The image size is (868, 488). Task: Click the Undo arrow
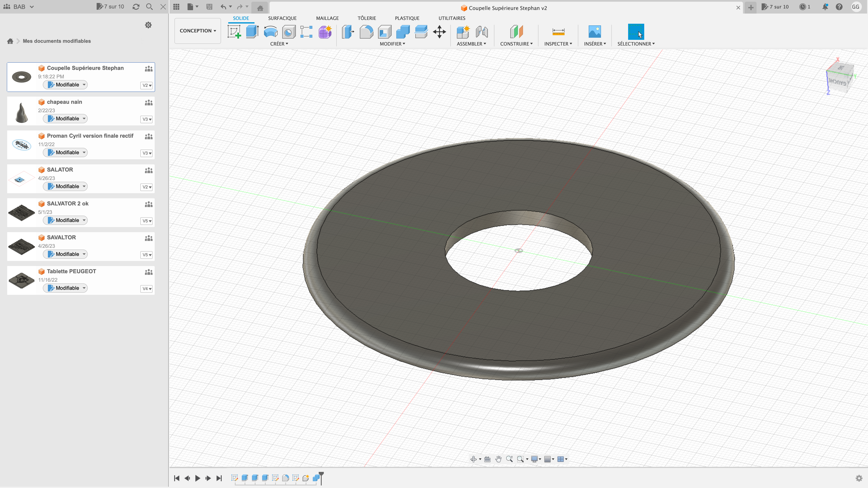[x=223, y=7]
